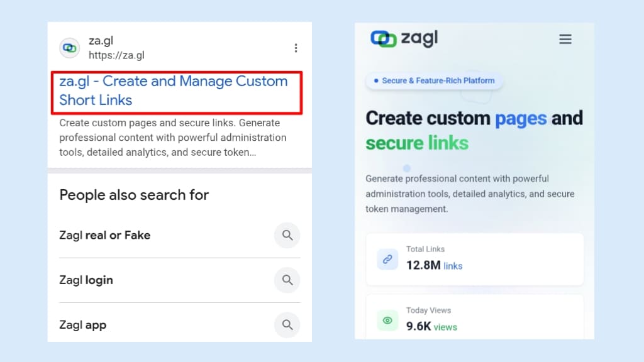The height and width of the screenshot is (362, 644).
Task: Click the Today Views eye icon
Action: coord(387,320)
